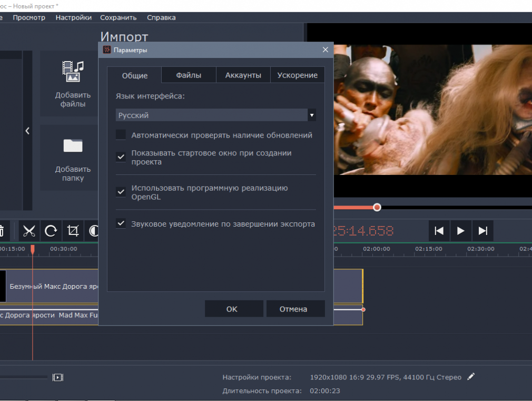
Task: Toggle show start window on project creation
Action: [x=121, y=157]
